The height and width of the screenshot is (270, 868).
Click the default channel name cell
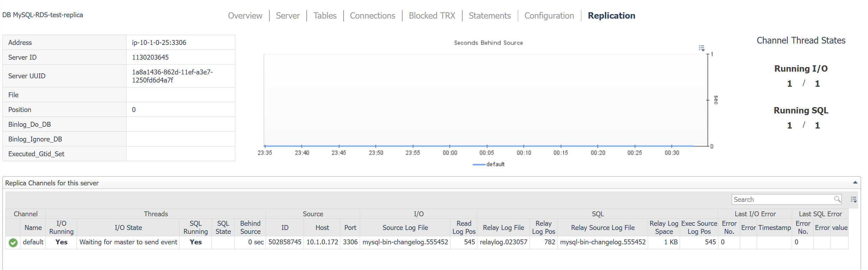[33, 242]
